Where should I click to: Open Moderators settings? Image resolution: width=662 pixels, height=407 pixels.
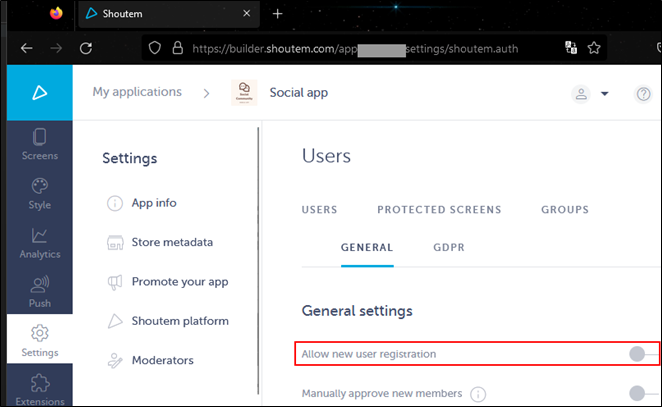click(x=163, y=361)
